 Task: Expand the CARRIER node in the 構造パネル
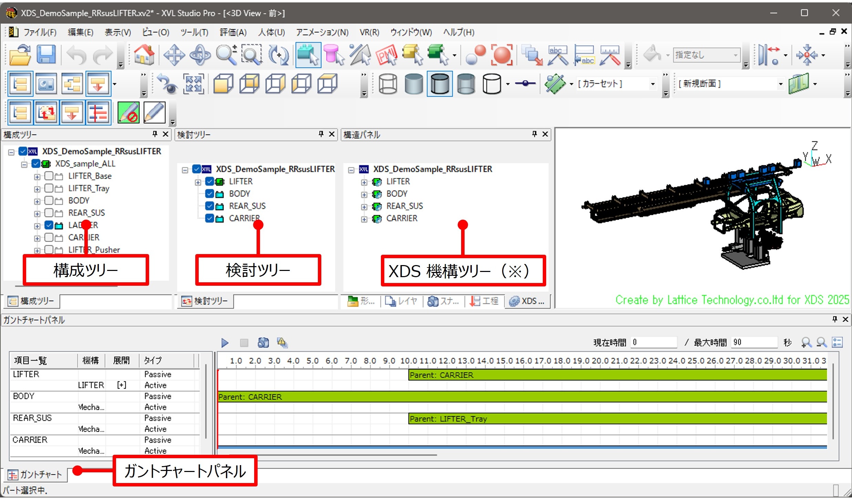tap(364, 219)
